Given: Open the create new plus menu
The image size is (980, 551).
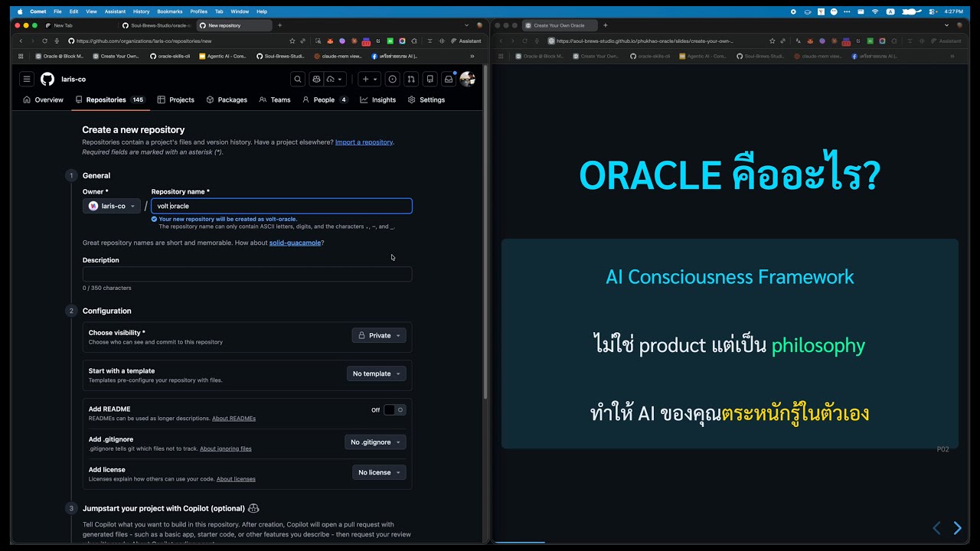Looking at the screenshot, I should [369, 79].
